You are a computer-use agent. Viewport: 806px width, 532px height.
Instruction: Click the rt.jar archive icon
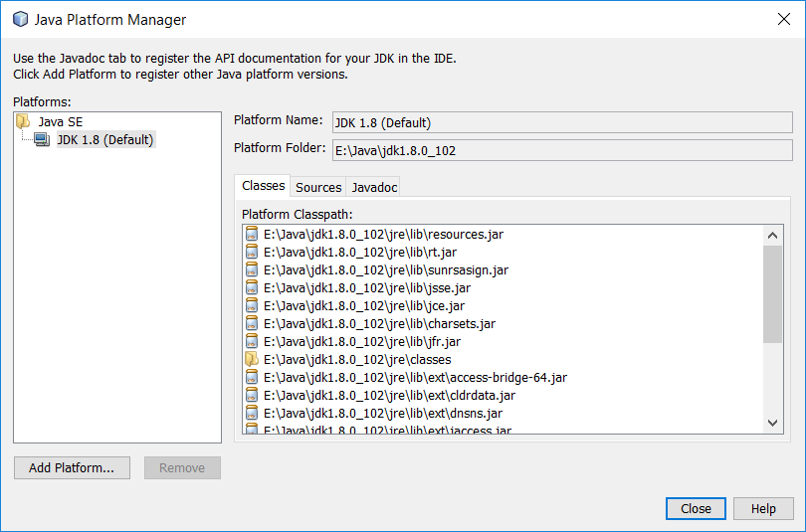(252, 253)
